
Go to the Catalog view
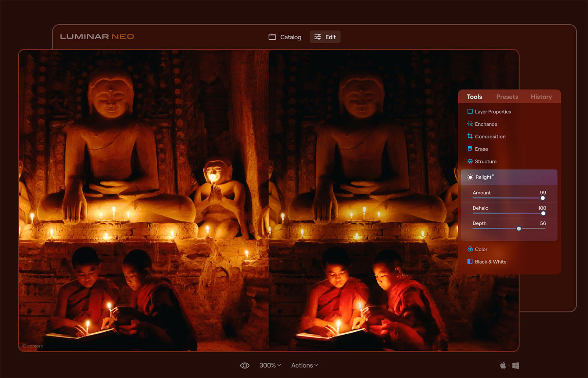(x=285, y=37)
